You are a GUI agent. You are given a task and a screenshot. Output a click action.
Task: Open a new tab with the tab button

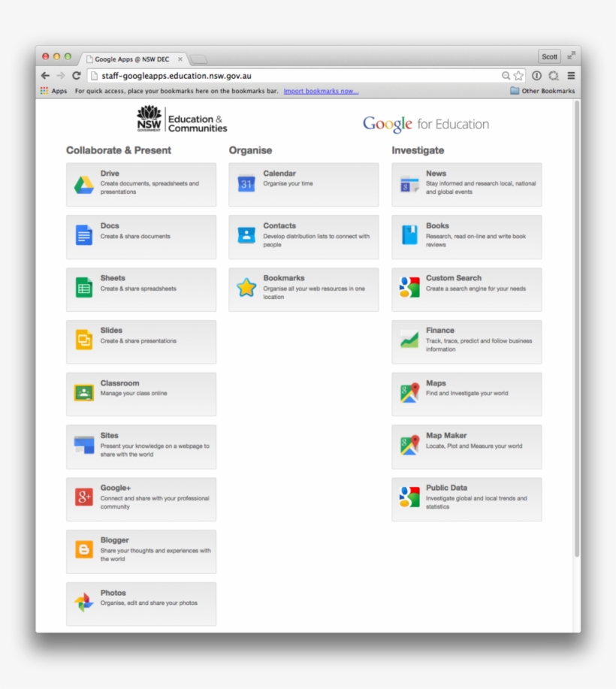pyautogui.click(x=198, y=59)
